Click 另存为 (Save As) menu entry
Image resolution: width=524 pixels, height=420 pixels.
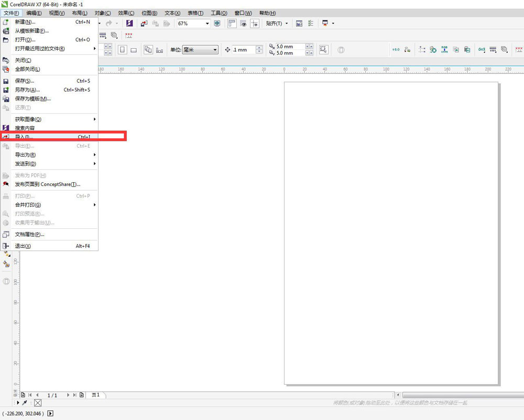click(27, 90)
